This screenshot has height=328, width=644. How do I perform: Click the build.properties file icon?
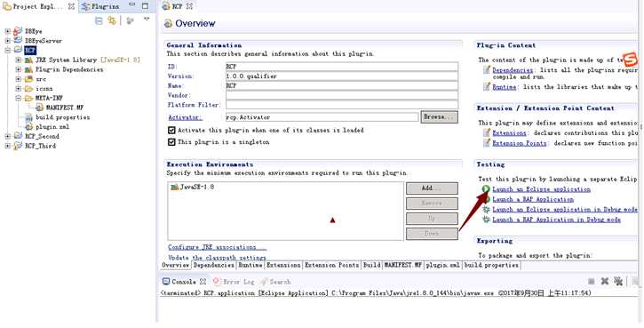tap(28, 117)
